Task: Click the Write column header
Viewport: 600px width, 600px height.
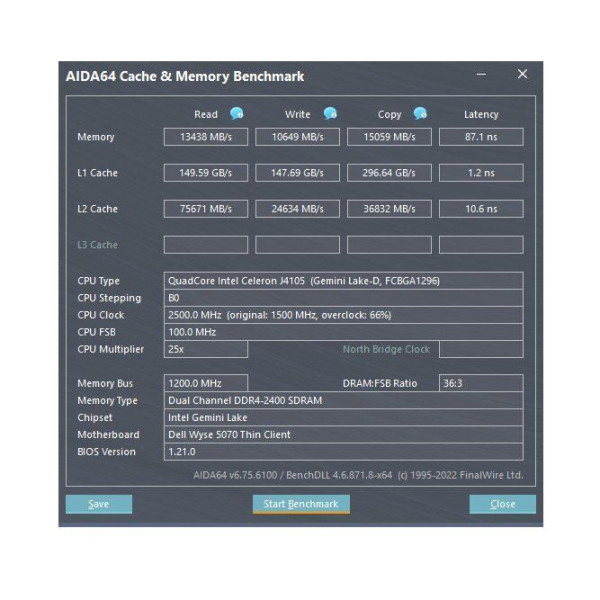Action: click(x=297, y=114)
